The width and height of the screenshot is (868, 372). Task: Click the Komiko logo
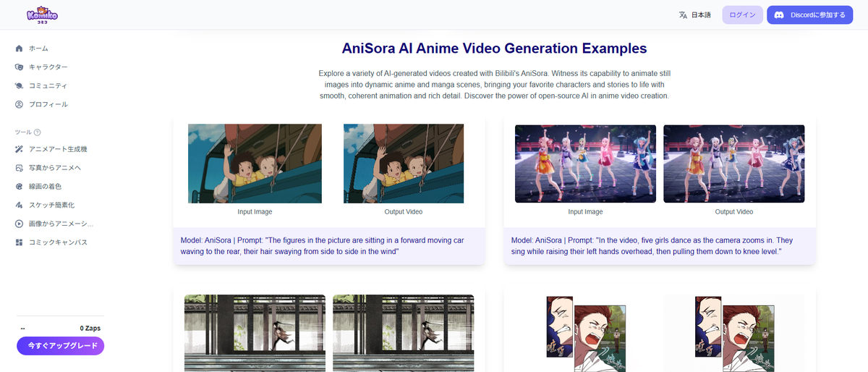coord(42,14)
